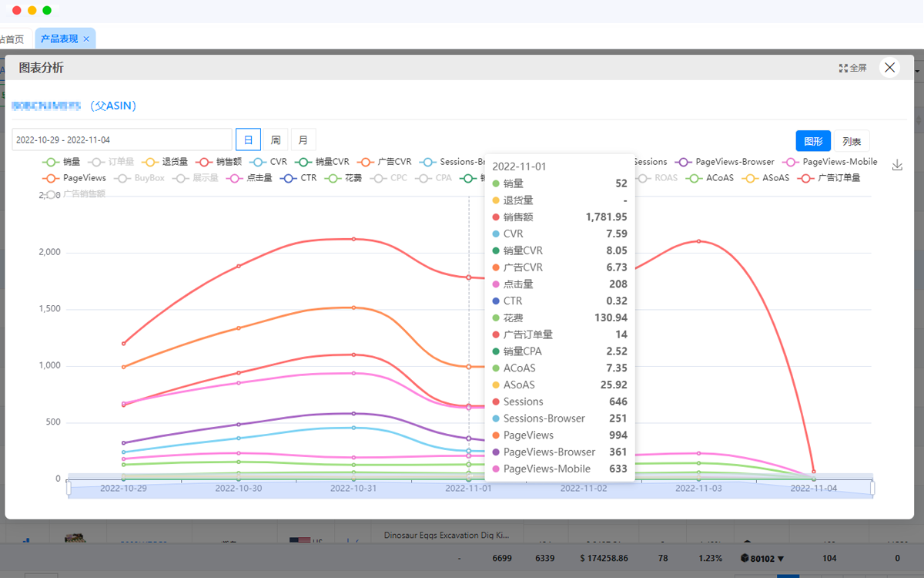924x578 pixels.
Task: Toggle the 销量CVR legend series
Action: point(322,162)
